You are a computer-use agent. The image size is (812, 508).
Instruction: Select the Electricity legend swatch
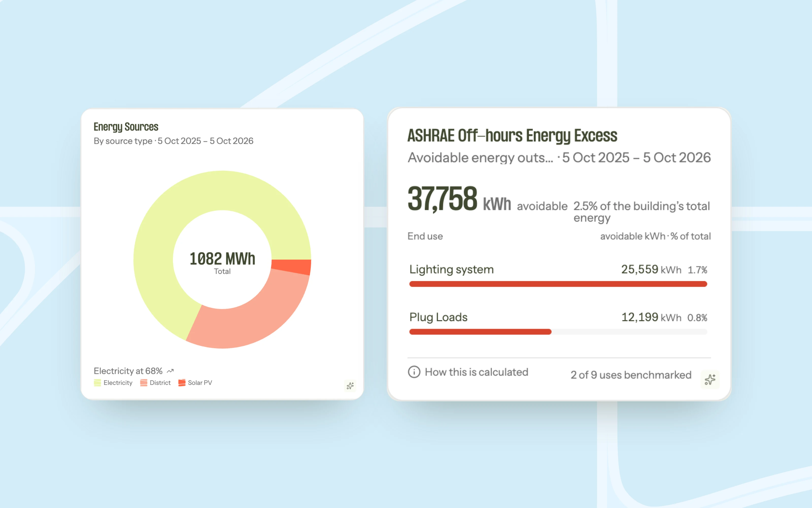97,383
